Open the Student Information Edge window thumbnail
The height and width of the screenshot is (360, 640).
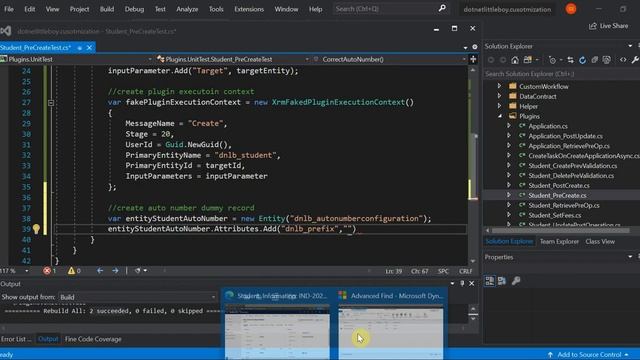(x=277, y=324)
